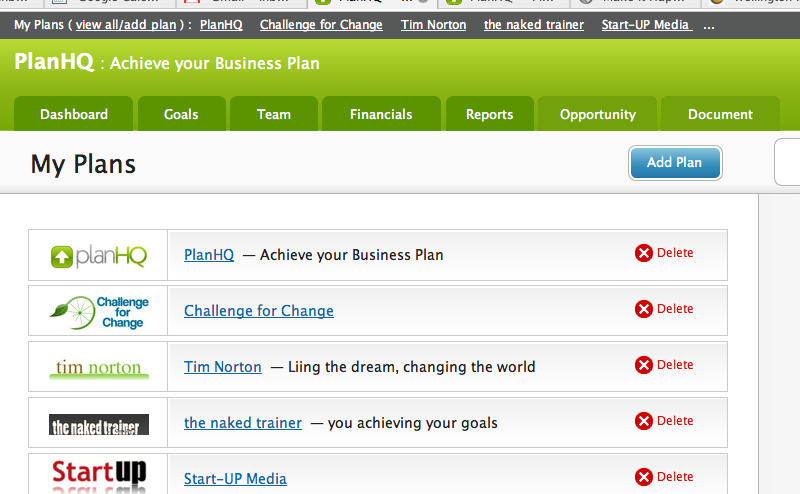Click the red delete icon for Challenge for Change
Screen dimensions: 800x494
pyautogui.click(x=644, y=309)
